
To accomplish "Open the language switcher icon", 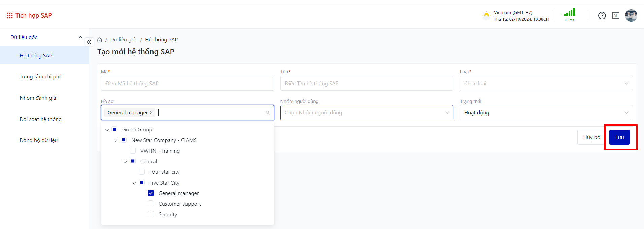I will [616, 15].
